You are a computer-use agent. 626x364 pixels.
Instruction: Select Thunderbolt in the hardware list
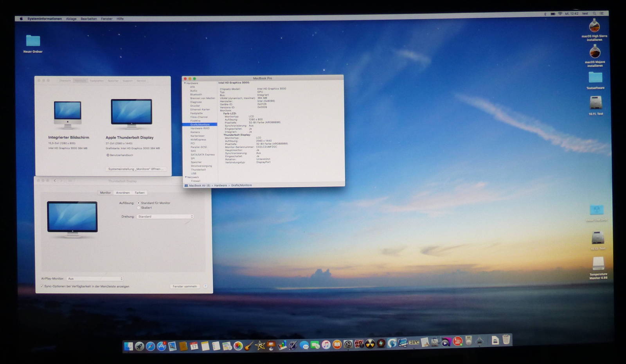(198, 170)
